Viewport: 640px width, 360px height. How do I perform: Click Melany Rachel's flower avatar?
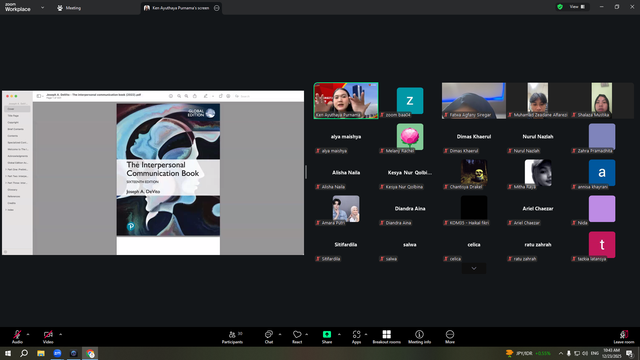pos(410,137)
